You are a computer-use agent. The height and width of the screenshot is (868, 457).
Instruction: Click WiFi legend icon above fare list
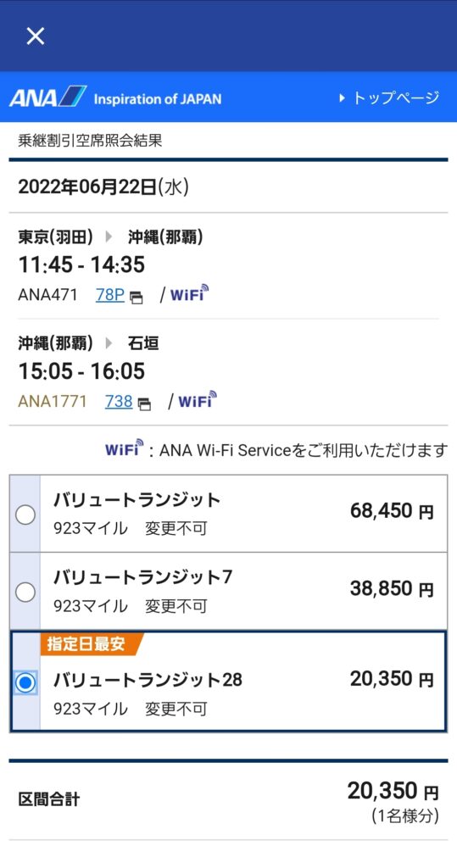tap(125, 448)
